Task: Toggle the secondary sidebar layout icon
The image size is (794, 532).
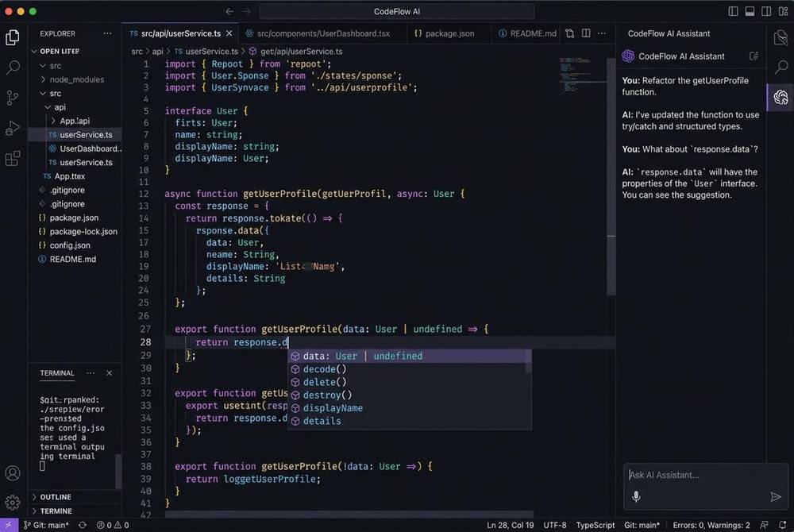Action: click(767, 11)
